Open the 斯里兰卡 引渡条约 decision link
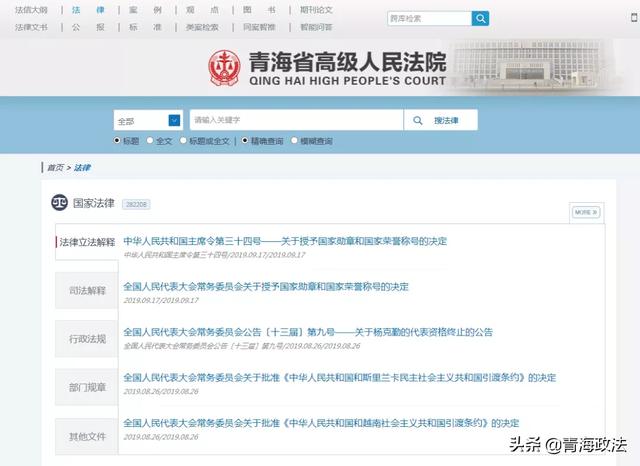 pos(340,377)
